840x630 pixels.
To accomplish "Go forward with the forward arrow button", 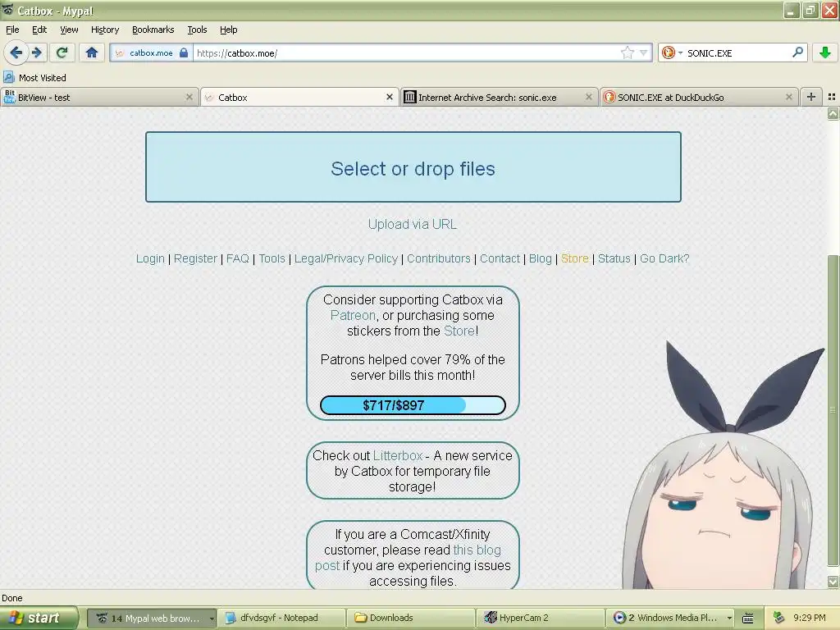I will pos(36,52).
